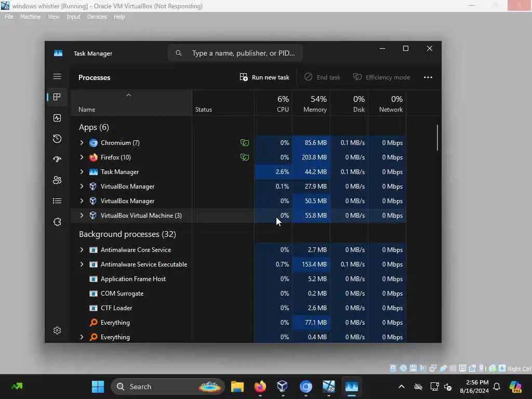Sort processes by the Status column
This screenshot has width=532, height=399.
(223, 103)
